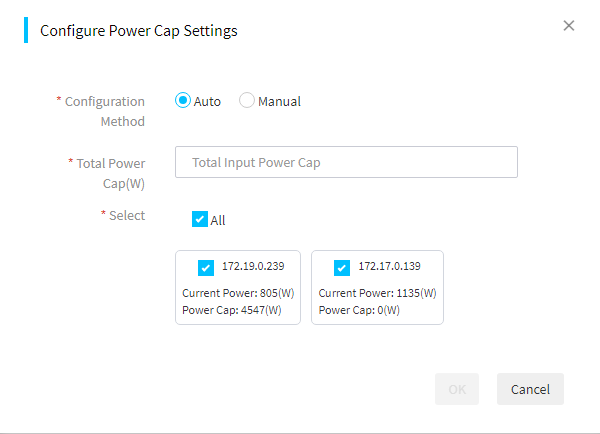600x434 pixels.
Task: Click the All label text
Action: [218, 220]
